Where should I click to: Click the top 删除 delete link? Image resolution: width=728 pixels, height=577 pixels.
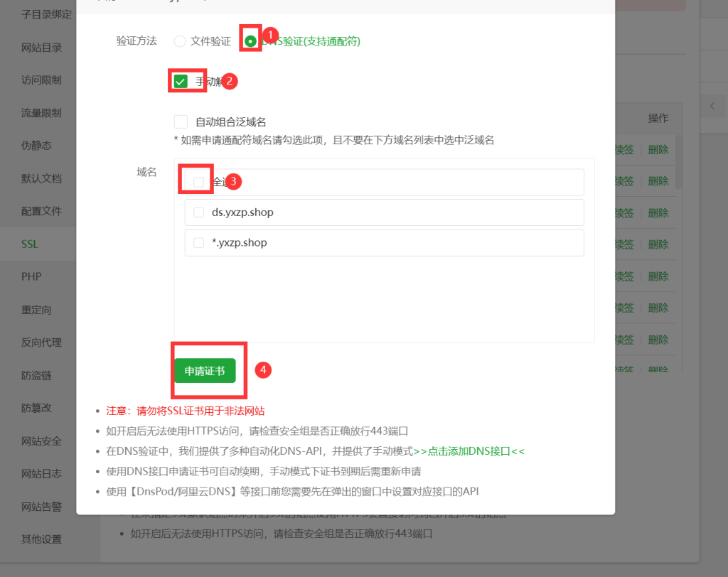658,149
